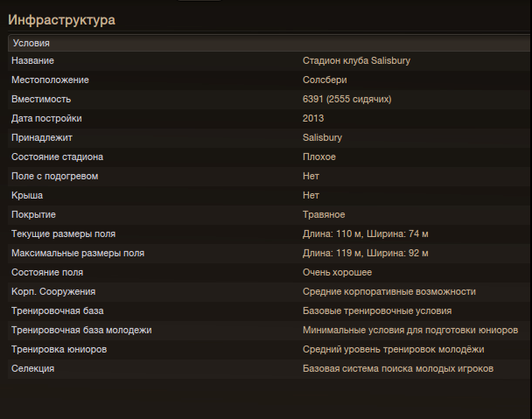Click the 2013 build date value
The image size is (532, 419).
[313, 118]
